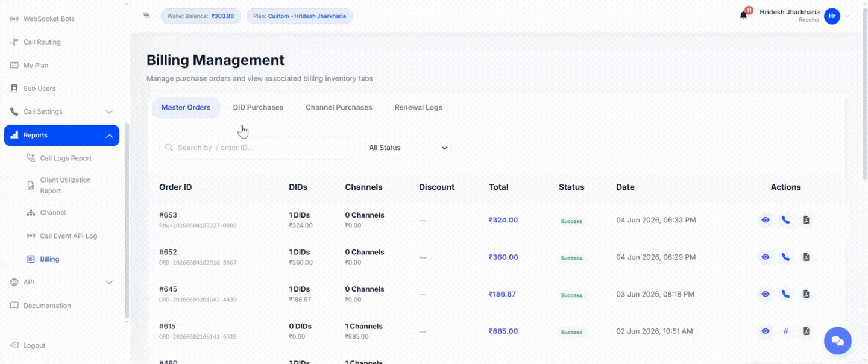Click the ₹186.67 total amount
The width and height of the screenshot is (868, 364).
coord(502,294)
